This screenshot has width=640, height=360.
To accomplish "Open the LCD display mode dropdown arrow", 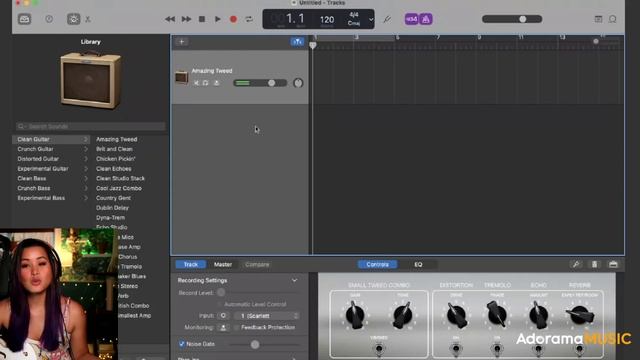I will (371, 19).
